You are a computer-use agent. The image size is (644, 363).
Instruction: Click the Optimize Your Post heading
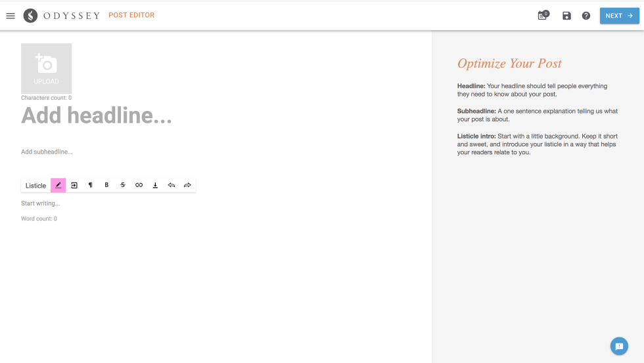point(509,63)
